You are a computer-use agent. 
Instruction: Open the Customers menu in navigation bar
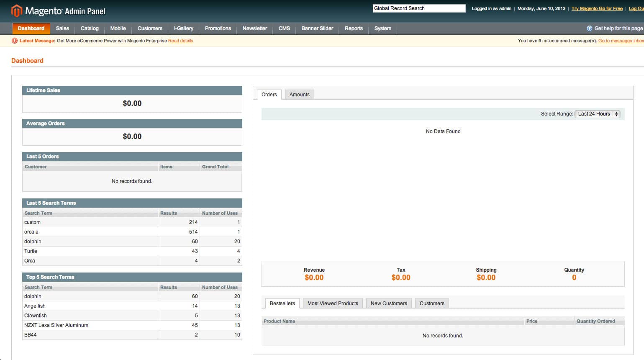point(150,28)
